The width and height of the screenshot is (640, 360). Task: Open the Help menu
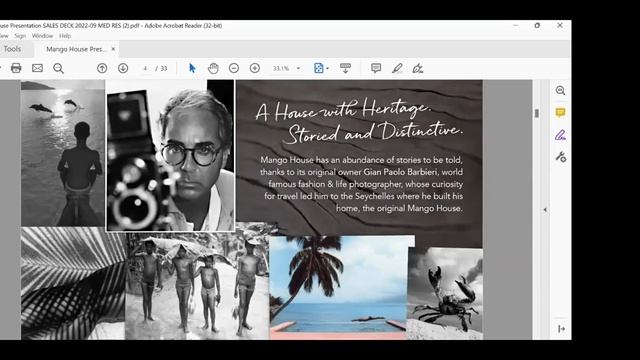click(x=65, y=36)
